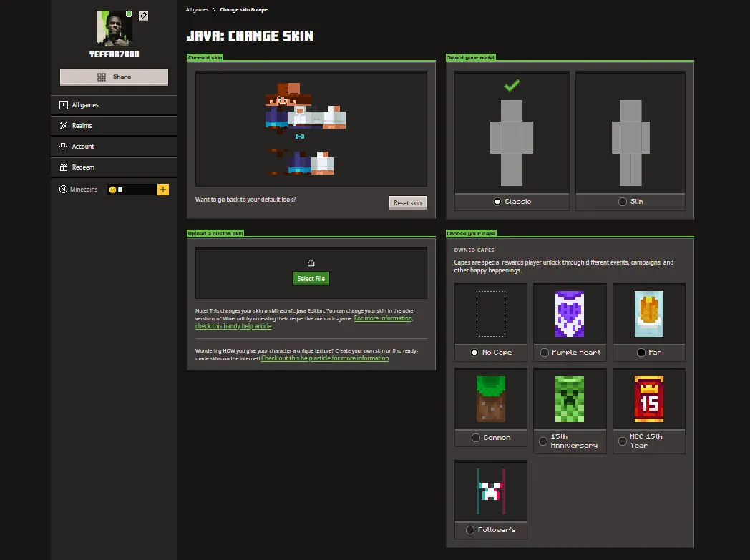This screenshot has height=560, width=750.
Task: Click the Purple Heart cape image
Action: click(569, 314)
